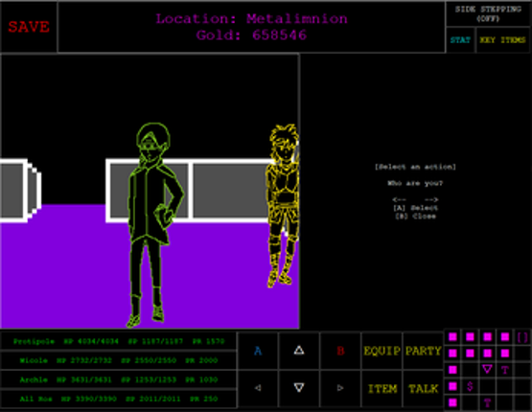Click the '<--' previous option arrow
Image resolution: width=532 pixels, height=412 pixels.
point(400,199)
